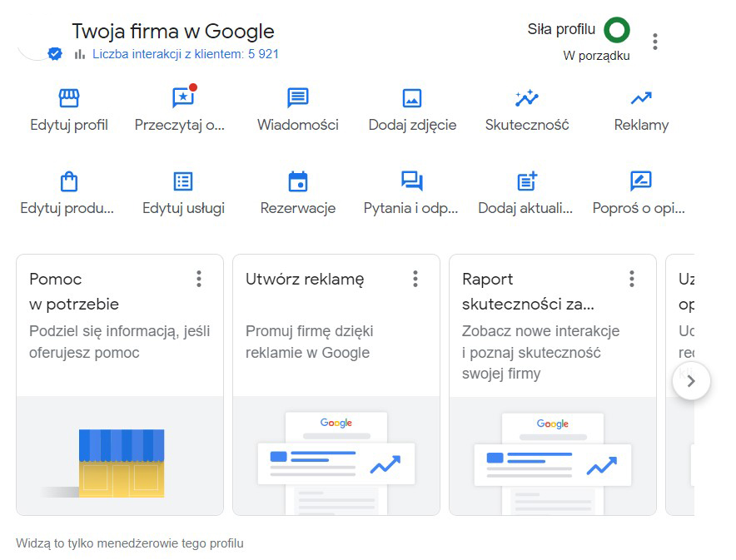Open Edytuj profil storefront icon
736x560 pixels.
click(69, 98)
